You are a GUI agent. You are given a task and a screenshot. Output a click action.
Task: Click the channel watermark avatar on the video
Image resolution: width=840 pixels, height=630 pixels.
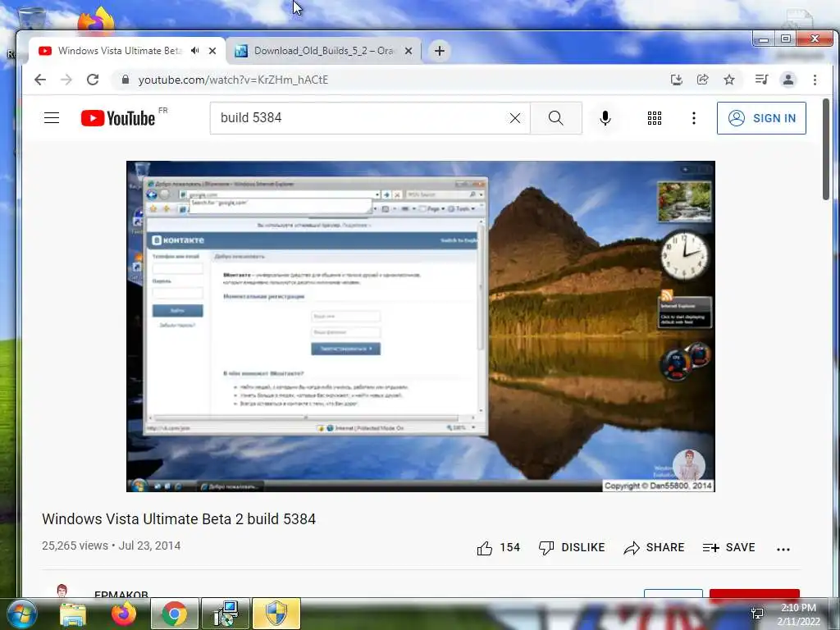tap(688, 464)
